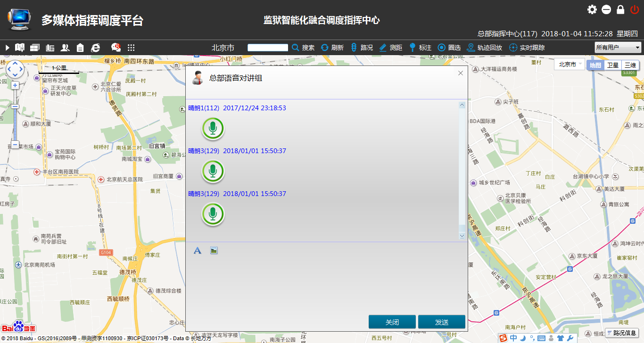
Task: Expand the 北京市 city selector on map
Action: point(570,65)
